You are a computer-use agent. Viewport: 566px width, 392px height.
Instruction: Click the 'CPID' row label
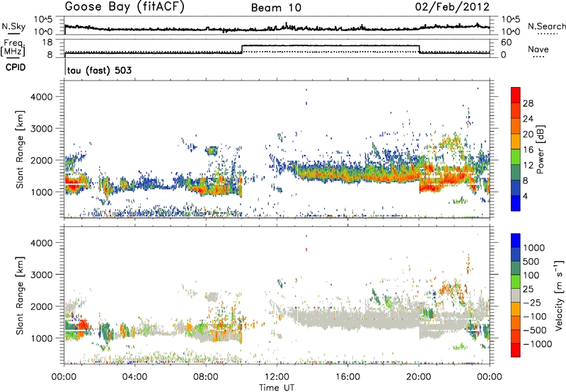pos(16,67)
